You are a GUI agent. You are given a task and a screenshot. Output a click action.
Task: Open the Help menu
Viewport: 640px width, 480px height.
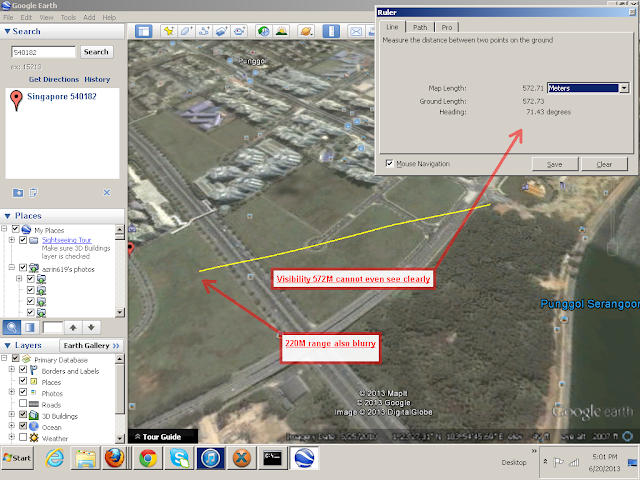coord(109,18)
